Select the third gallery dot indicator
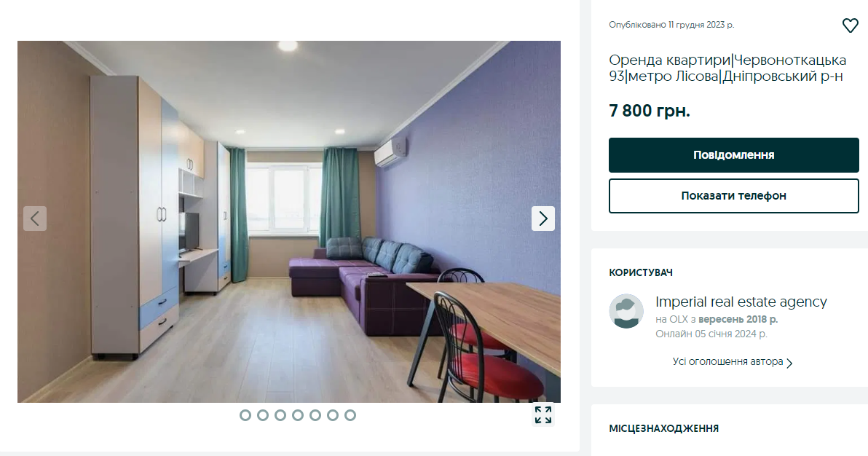 (280, 415)
